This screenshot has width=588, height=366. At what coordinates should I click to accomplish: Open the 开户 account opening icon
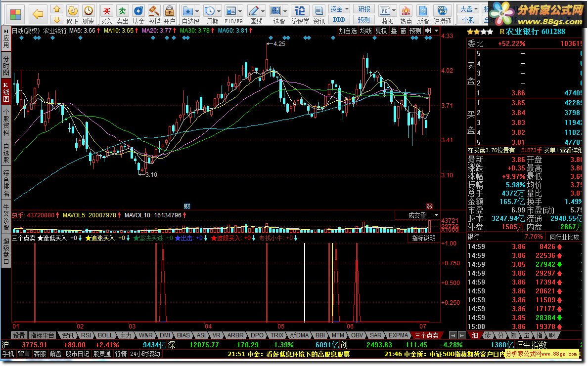pos(170,15)
